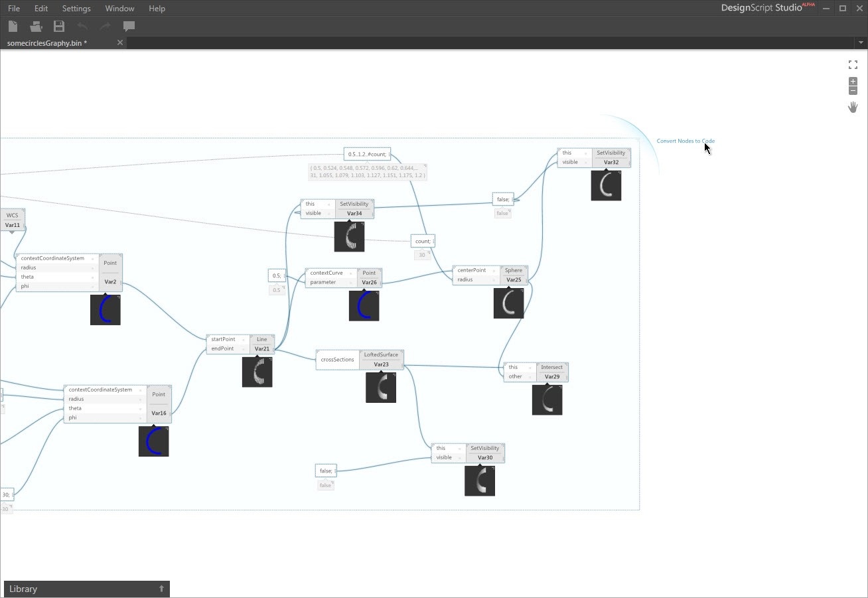
Task: Open the tab list dropdown arrow
Action: (x=861, y=42)
